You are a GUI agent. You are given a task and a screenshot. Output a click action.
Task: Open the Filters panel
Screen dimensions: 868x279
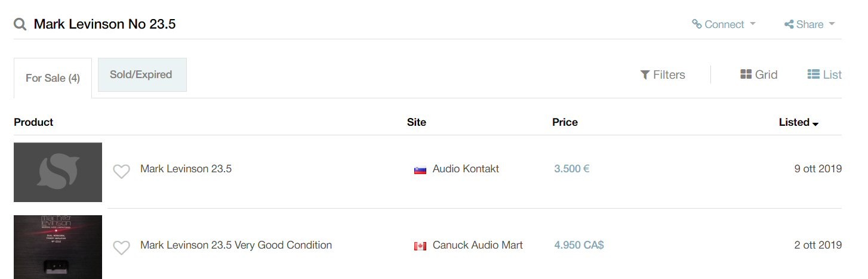[663, 75]
